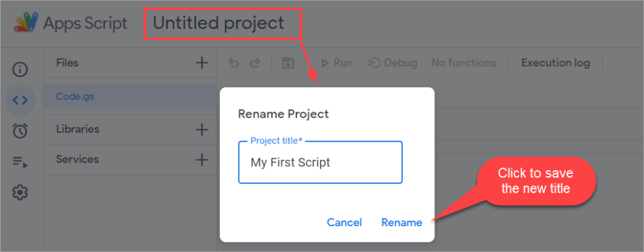Select the Editor code icon in sidebar
Image resolution: width=644 pixels, height=252 pixels.
click(20, 99)
